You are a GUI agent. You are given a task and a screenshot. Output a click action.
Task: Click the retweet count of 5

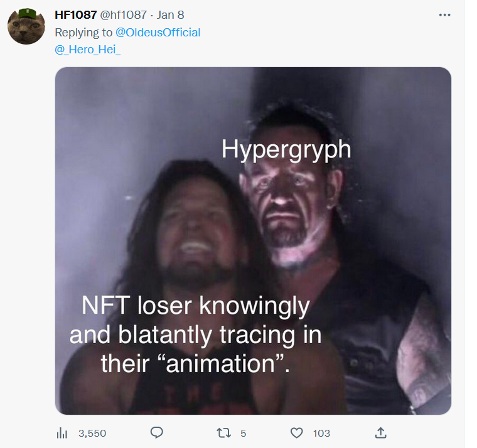click(x=243, y=433)
